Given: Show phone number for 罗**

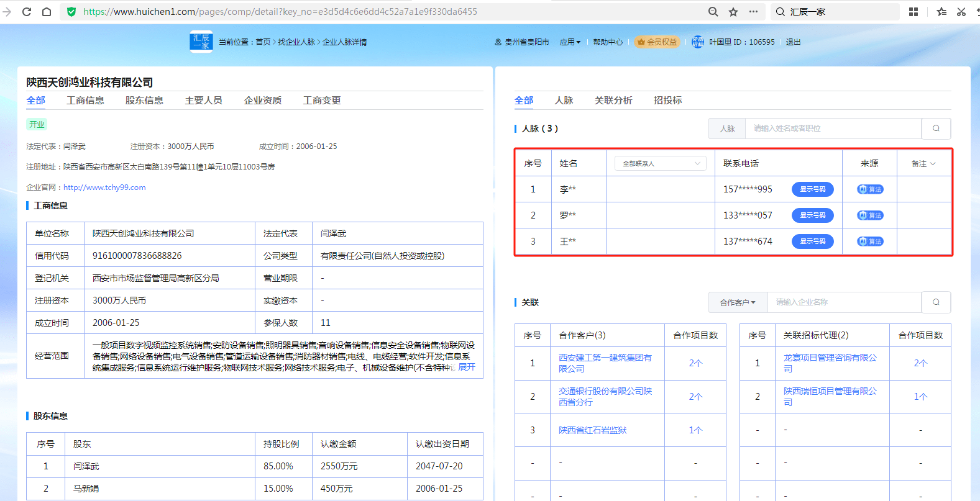Looking at the screenshot, I should (x=812, y=215).
